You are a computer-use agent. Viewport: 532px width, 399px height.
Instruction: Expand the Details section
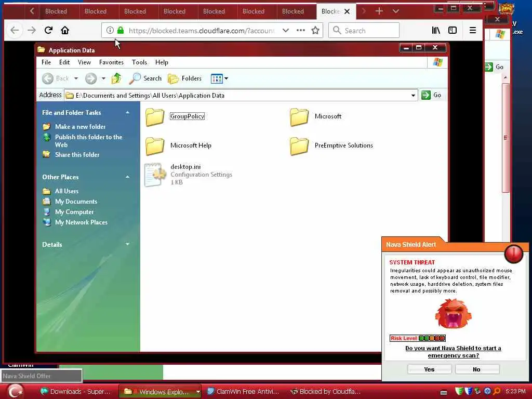point(128,244)
